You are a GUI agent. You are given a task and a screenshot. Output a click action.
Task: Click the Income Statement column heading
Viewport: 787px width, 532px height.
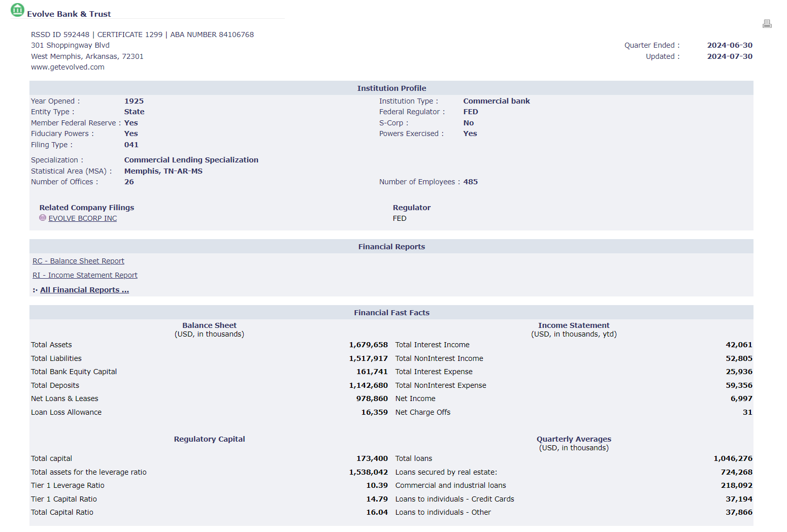tap(574, 325)
